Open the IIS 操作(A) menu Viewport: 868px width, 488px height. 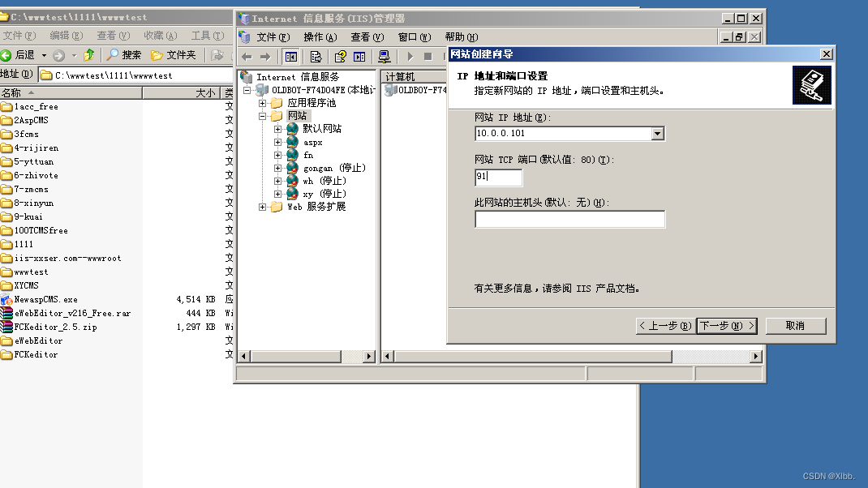click(320, 37)
